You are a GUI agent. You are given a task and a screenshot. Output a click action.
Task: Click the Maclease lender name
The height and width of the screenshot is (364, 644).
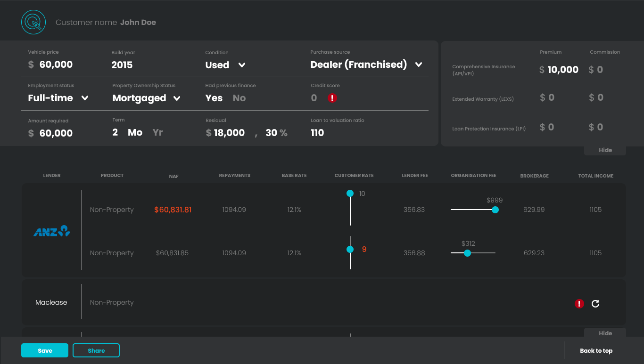point(51,302)
